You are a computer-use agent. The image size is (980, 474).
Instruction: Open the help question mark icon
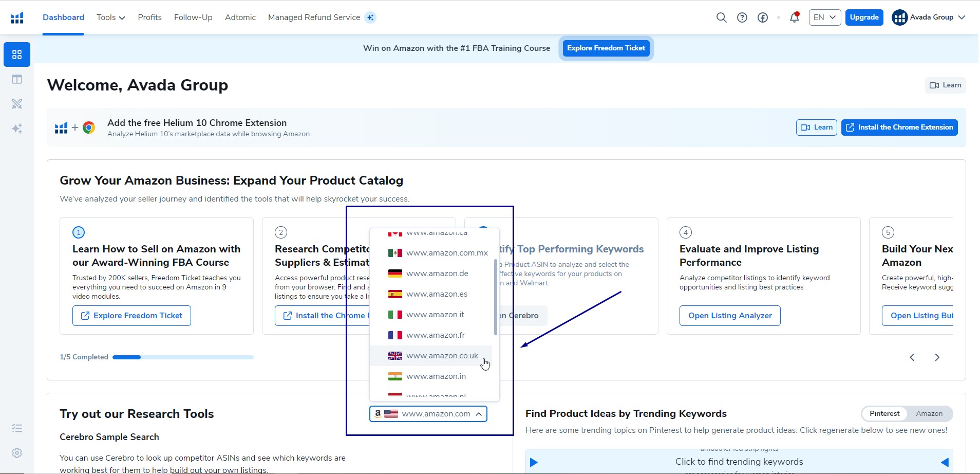coord(742,17)
